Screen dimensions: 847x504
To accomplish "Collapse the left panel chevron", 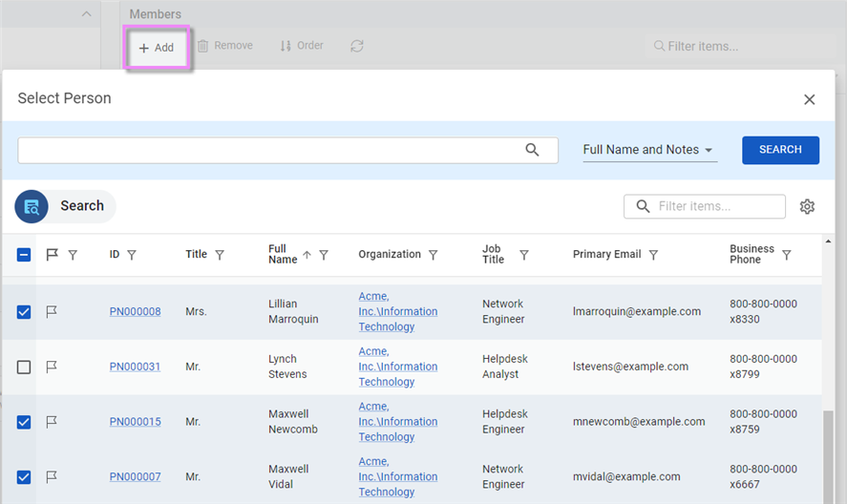I will coord(87,14).
